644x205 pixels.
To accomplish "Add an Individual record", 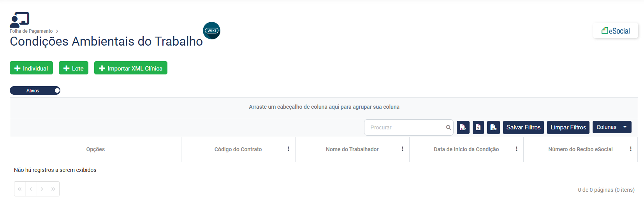I will (31, 68).
